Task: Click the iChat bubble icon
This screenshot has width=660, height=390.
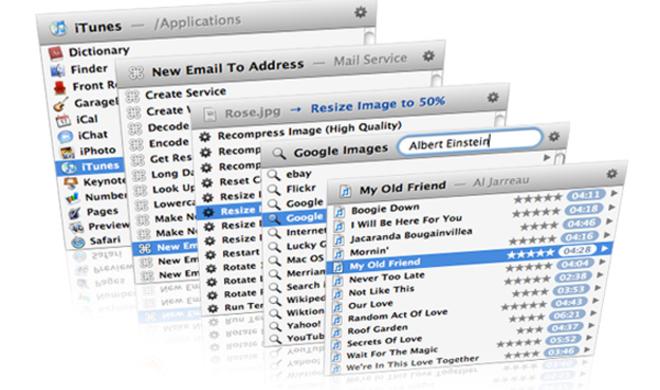Action: [x=65, y=136]
